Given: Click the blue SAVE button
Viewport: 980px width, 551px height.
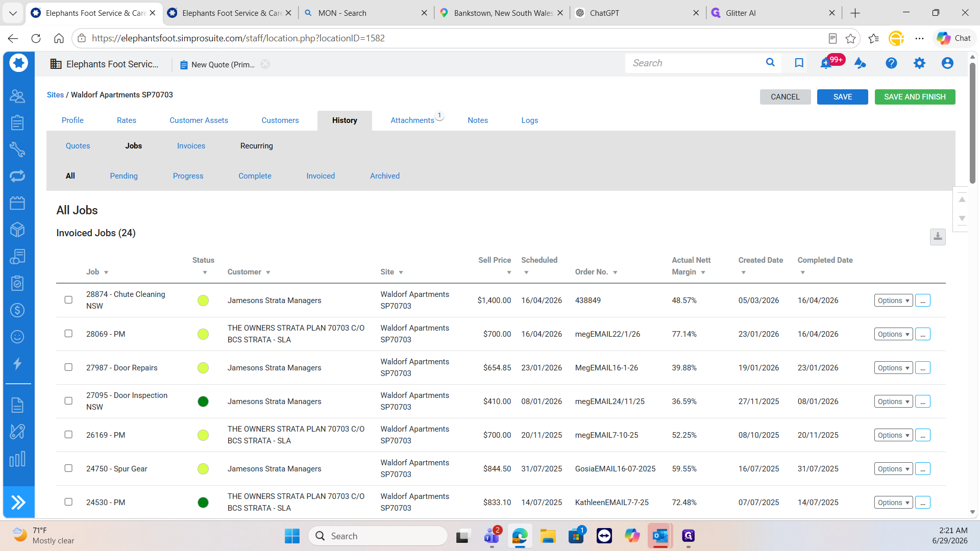Looking at the screenshot, I should (842, 97).
